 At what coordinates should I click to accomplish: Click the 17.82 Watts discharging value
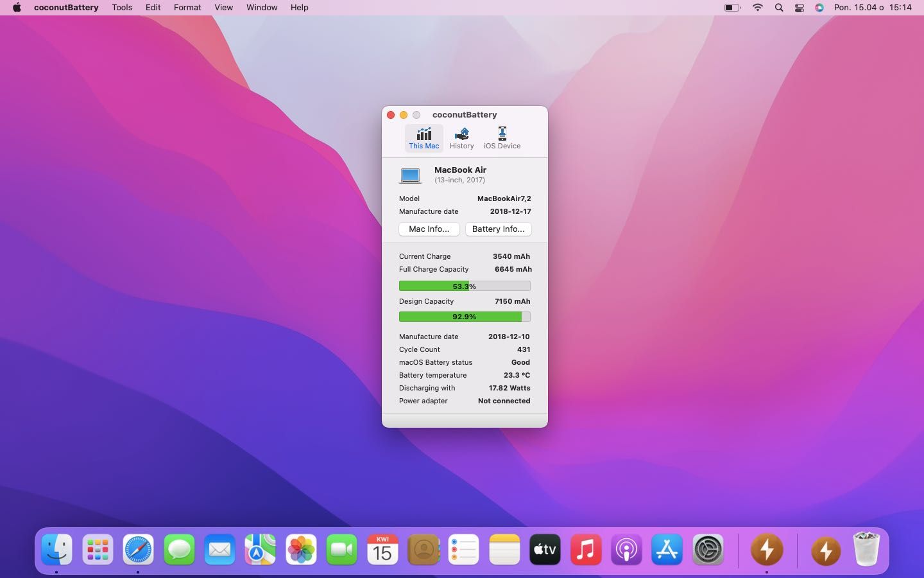coord(509,388)
